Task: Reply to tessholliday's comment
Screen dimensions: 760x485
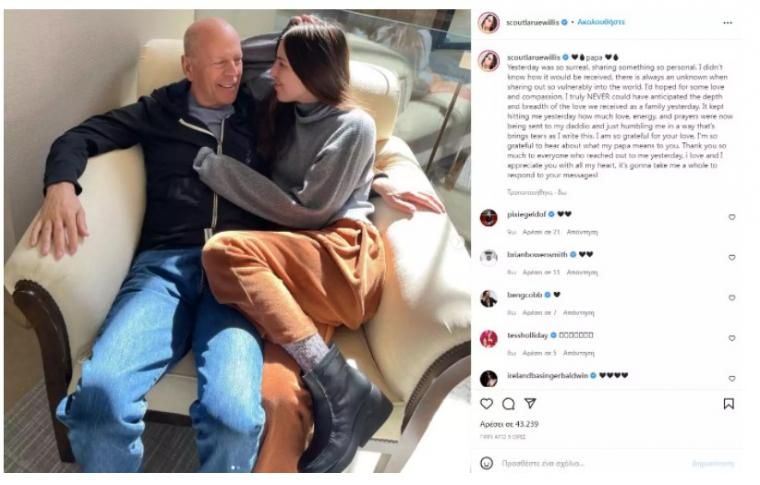Action: pyautogui.click(x=578, y=353)
